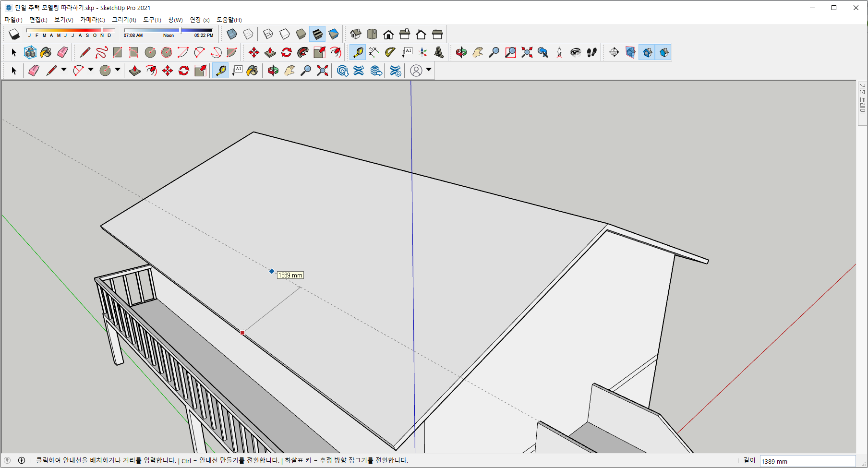The image size is (868, 468).
Task: Set Top standard view
Action: click(372, 34)
